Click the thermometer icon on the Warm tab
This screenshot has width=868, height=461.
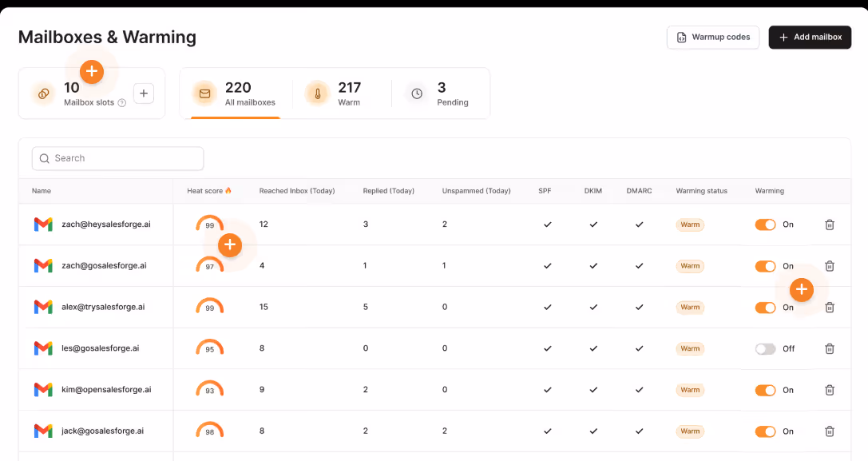pos(317,93)
